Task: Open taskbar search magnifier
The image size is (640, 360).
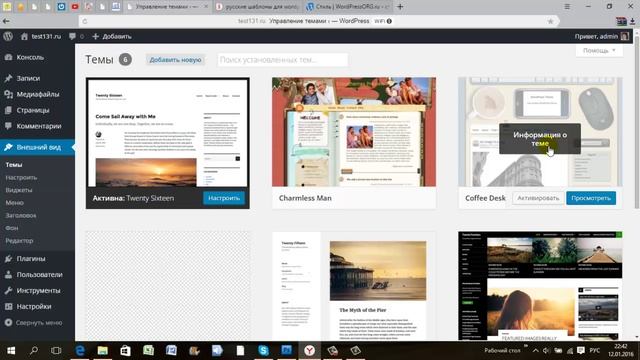Action: [x=33, y=351]
